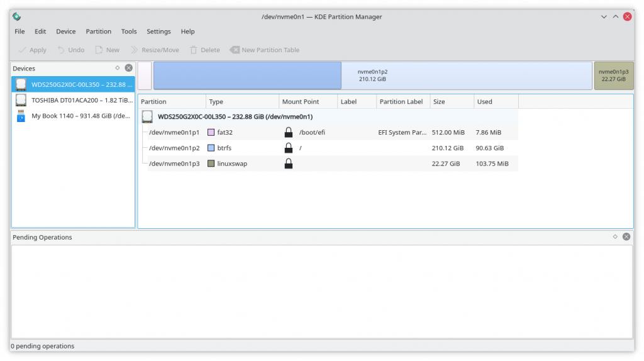This screenshot has width=644, height=361.
Task: Close the Pending Operations panel
Action: tap(626, 237)
